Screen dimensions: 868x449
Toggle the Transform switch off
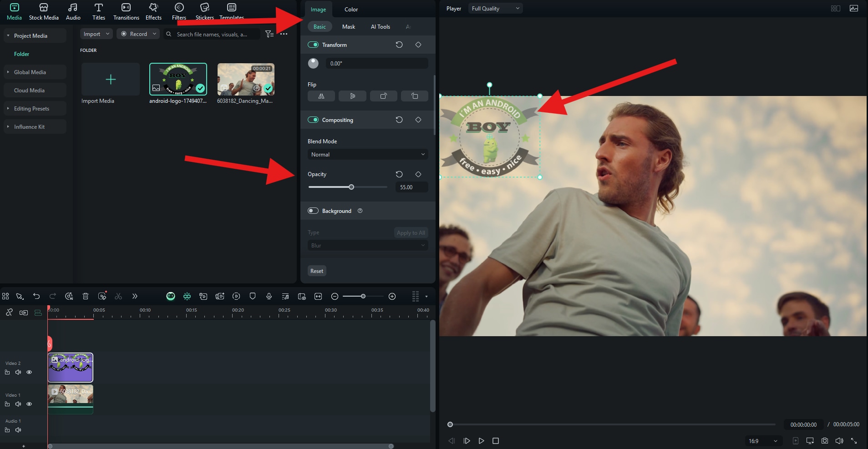tap(313, 45)
